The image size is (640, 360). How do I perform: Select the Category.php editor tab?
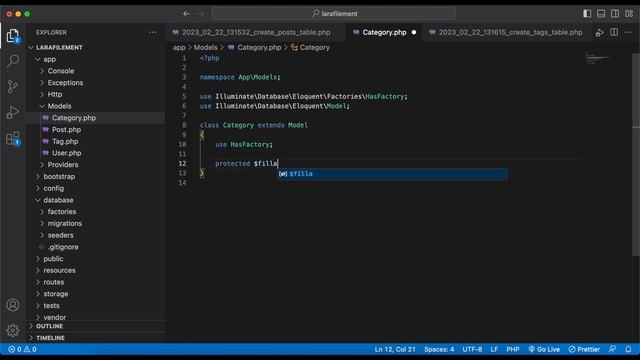click(x=384, y=32)
